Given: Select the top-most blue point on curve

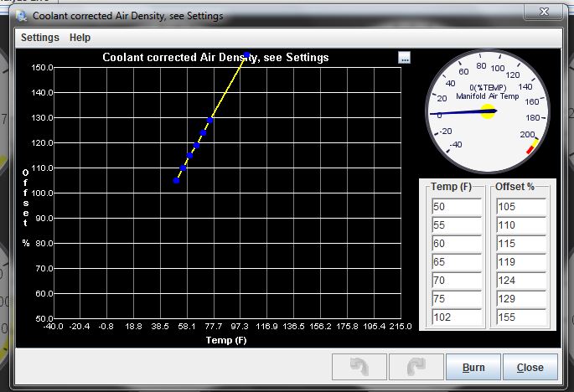Looking at the screenshot, I should pos(246,56).
